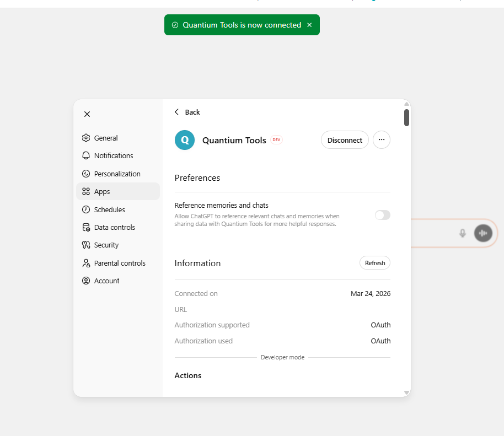Click the dialog scrollbar thumb
Screen dimensions: 504x436
coord(406,117)
